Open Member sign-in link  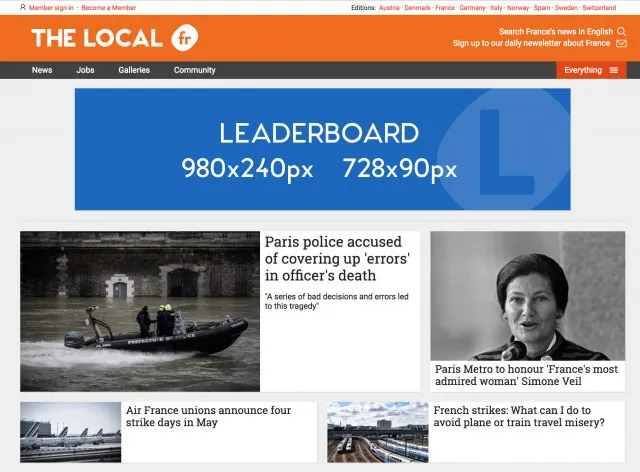51,8
